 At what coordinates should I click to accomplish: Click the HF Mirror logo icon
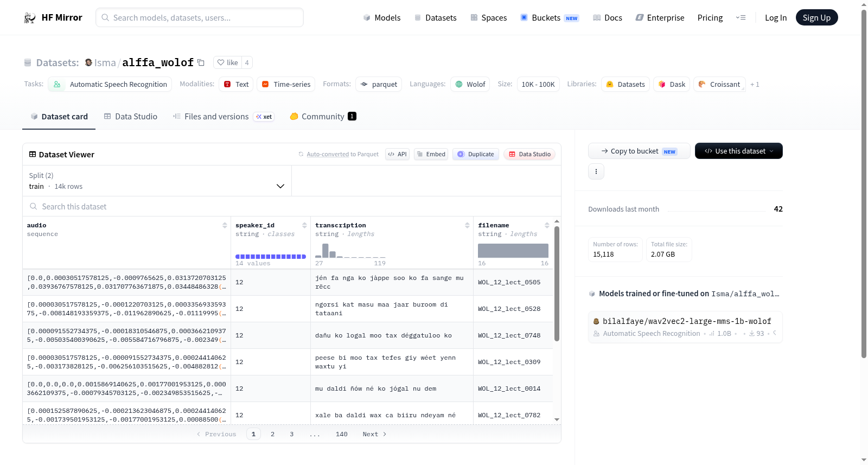coord(30,18)
